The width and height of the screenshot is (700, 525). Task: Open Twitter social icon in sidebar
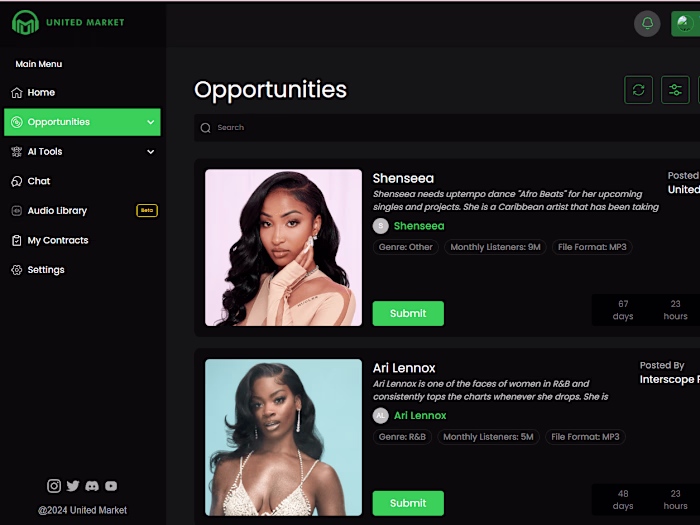[73, 486]
